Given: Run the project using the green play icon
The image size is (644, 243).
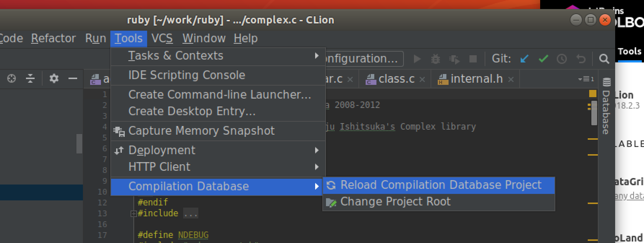Looking at the screenshot, I should (x=417, y=58).
